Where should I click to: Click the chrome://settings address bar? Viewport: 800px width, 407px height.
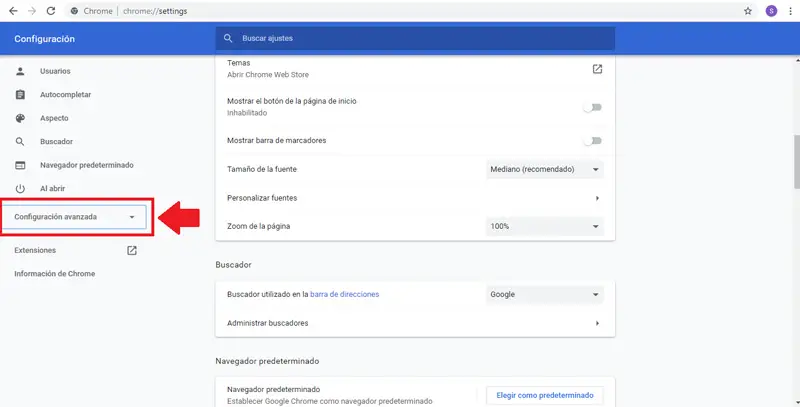(155, 11)
